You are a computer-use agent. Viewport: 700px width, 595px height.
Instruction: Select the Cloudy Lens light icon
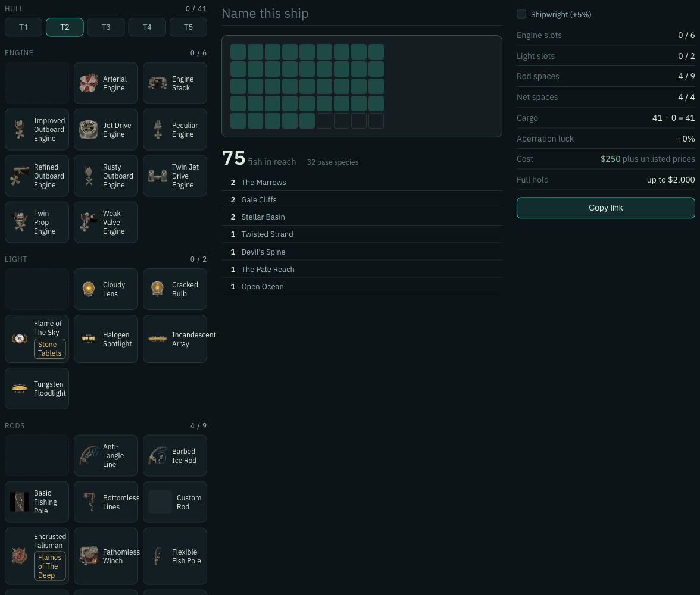88,289
